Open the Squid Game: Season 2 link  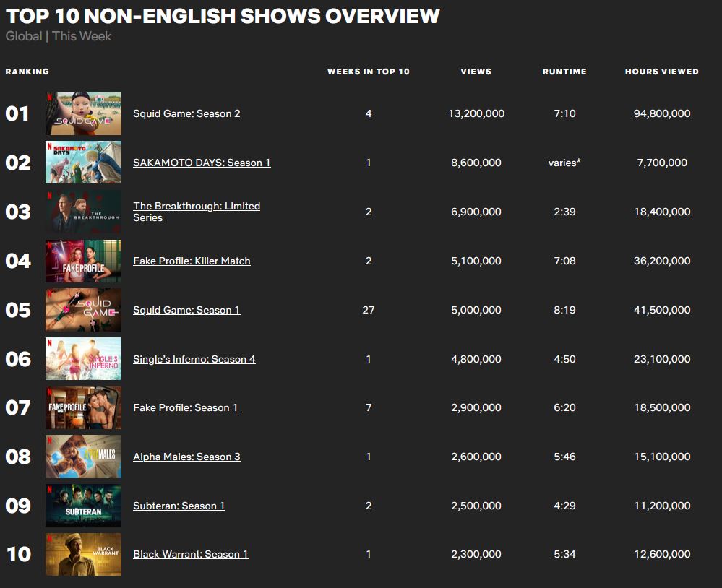(186, 113)
